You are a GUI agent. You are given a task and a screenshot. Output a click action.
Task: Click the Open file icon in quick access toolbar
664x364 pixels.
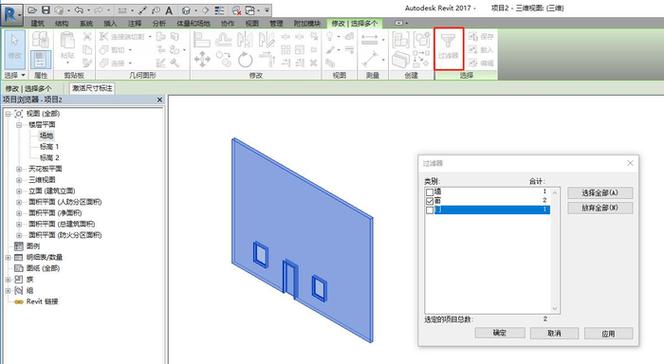[x=32, y=10]
